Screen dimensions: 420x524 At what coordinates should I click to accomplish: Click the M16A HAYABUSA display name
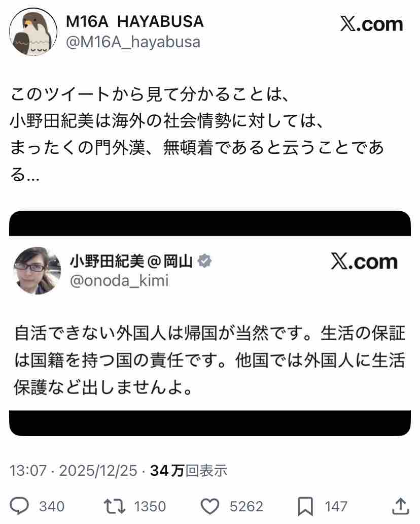pos(135,22)
